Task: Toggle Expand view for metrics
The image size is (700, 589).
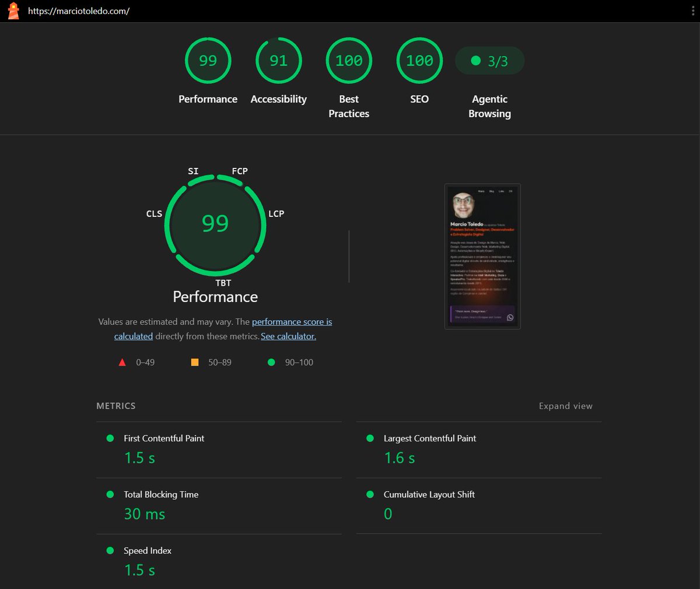Action: coord(566,406)
